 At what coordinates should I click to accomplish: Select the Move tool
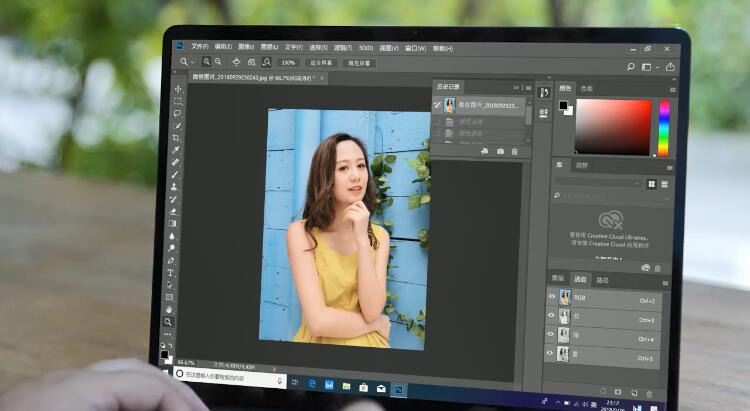pos(178,89)
